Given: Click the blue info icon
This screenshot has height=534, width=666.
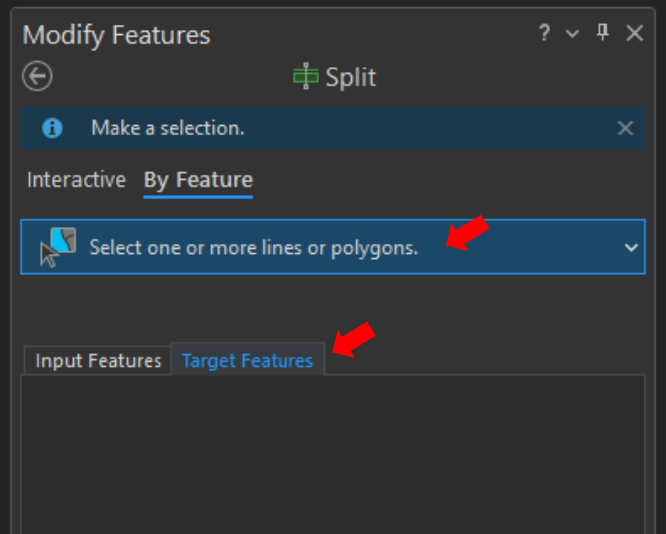Looking at the screenshot, I should 52,128.
